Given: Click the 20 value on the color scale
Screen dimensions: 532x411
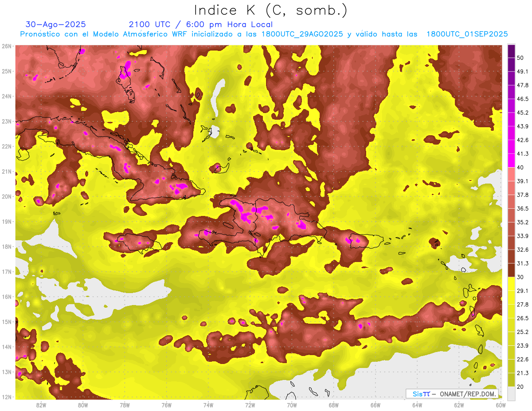Looking at the screenshot, I should 520,387.
